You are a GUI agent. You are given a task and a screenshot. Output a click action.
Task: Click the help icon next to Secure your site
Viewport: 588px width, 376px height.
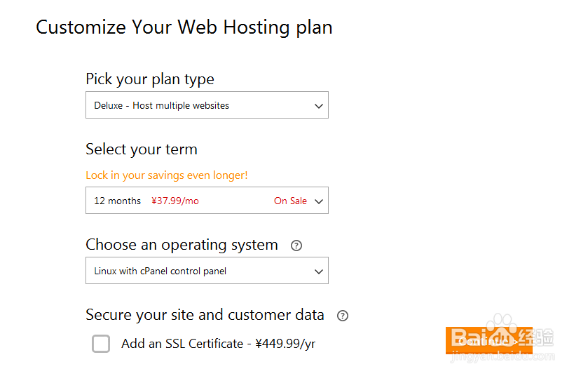point(343,316)
